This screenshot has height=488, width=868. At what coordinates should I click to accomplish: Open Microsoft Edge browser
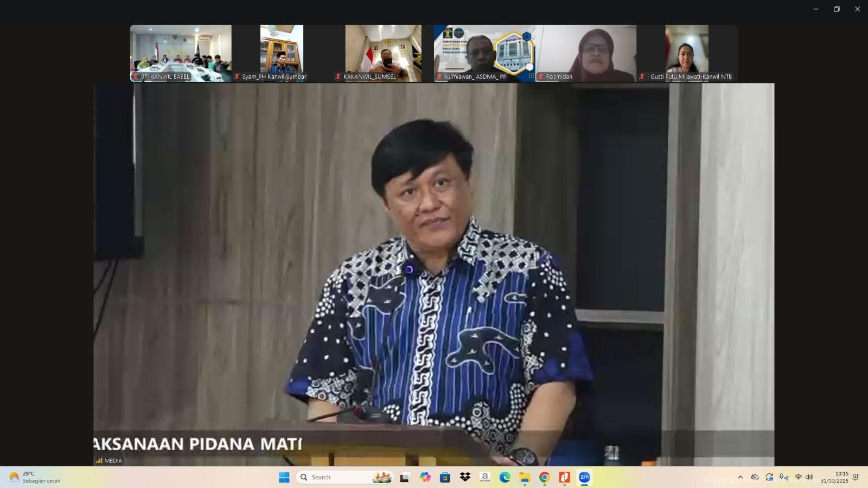505,477
